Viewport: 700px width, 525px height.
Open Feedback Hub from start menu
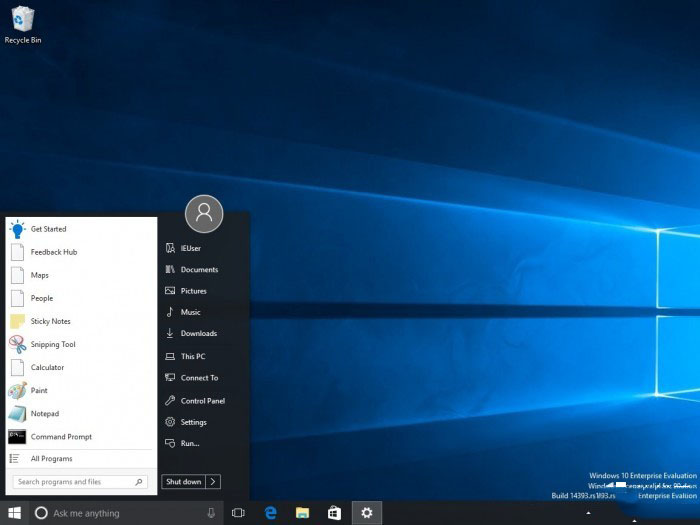click(x=81, y=252)
